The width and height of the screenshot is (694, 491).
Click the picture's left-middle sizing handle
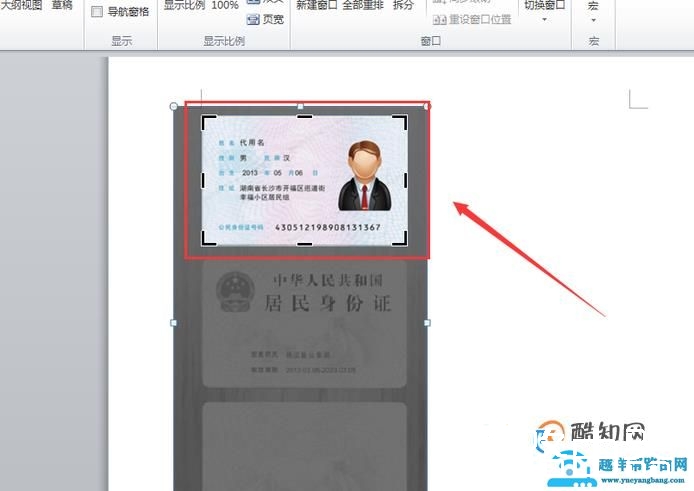[x=174, y=323]
